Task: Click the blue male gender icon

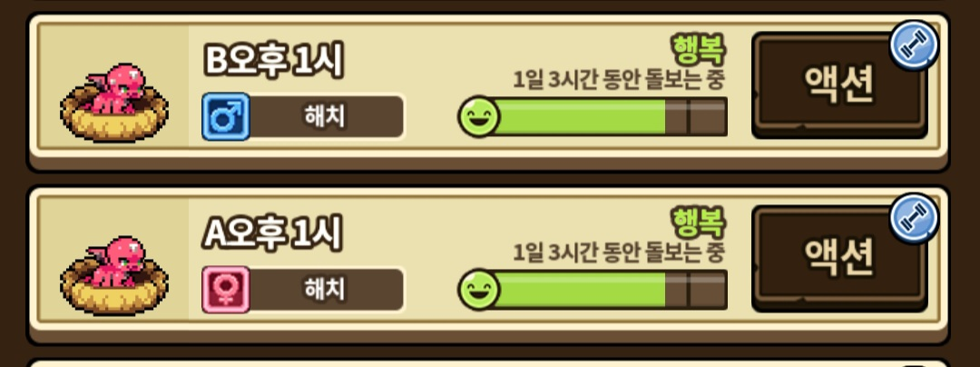Action: coord(226,116)
